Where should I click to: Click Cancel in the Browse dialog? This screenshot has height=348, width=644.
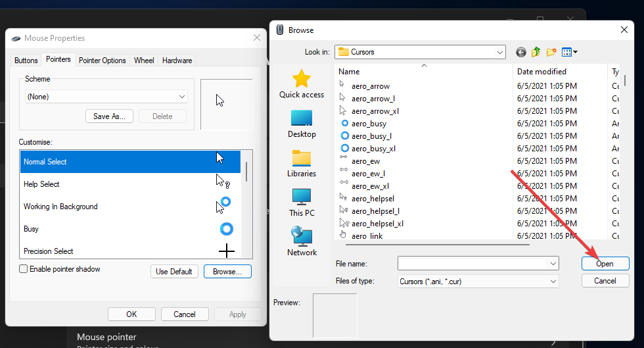click(605, 280)
